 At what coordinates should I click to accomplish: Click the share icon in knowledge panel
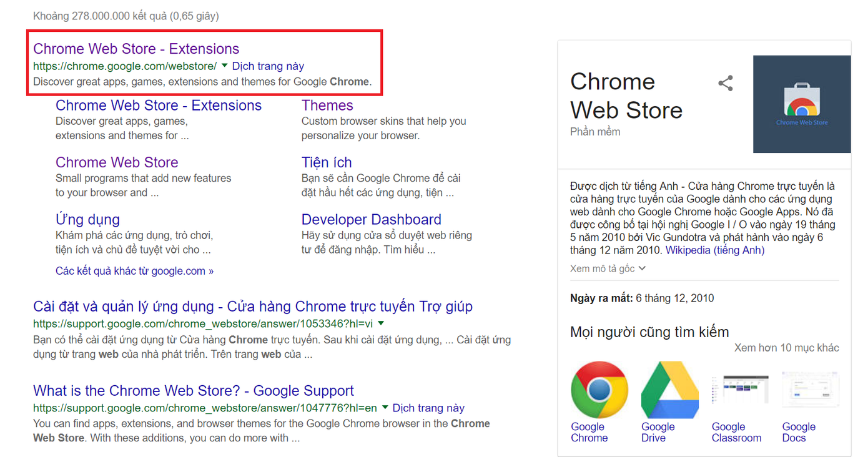[726, 83]
